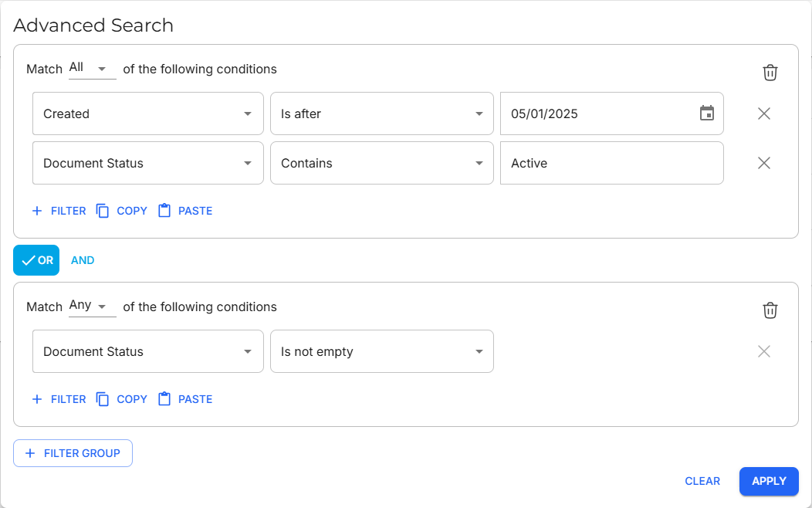The height and width of the screenshot is (508, 812).
Task: Paste filters into the first group
Action: point(185,211)
